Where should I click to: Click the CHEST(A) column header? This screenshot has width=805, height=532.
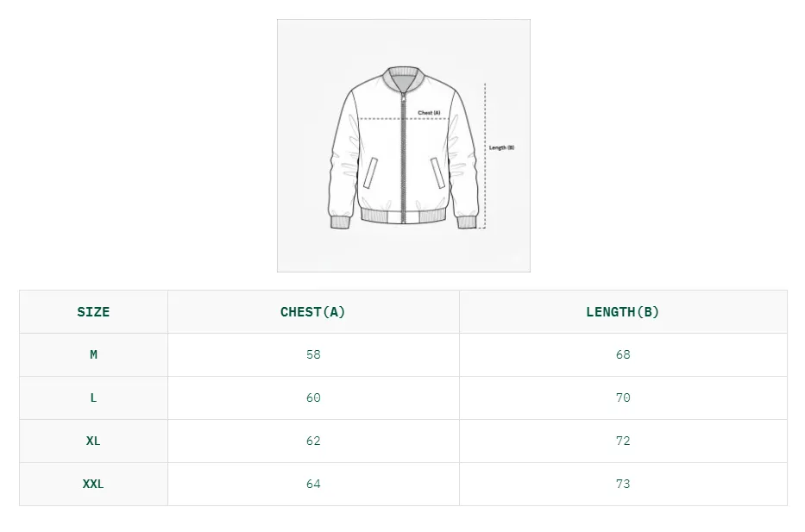click(x=313, y=312)
